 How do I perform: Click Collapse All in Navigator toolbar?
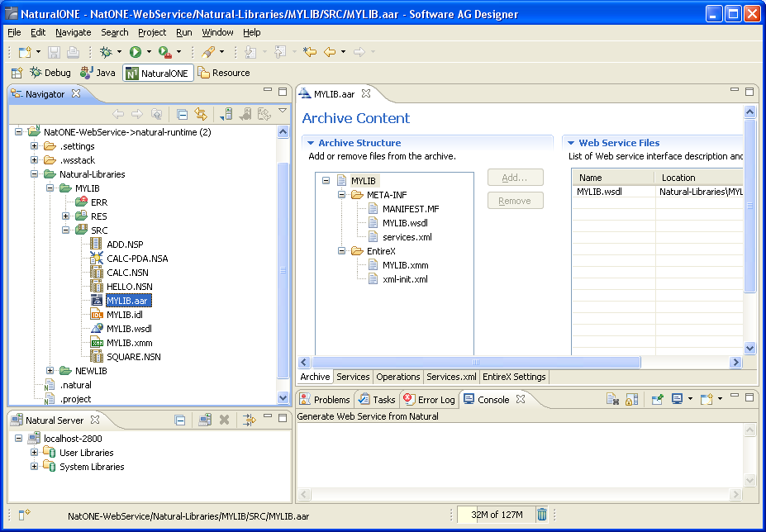point(183,115)
